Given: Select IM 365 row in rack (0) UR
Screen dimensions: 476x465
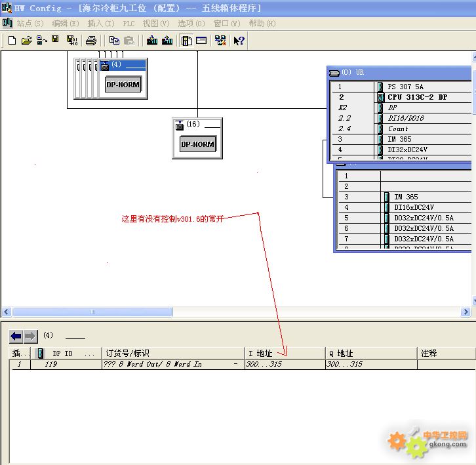Looking at the screenshot, I should [401, 139].
